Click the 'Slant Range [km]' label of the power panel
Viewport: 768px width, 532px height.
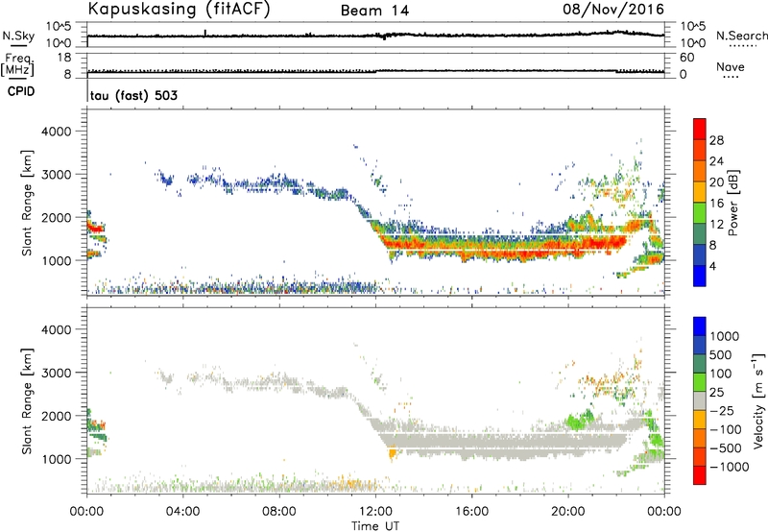(x=27, y=203)
